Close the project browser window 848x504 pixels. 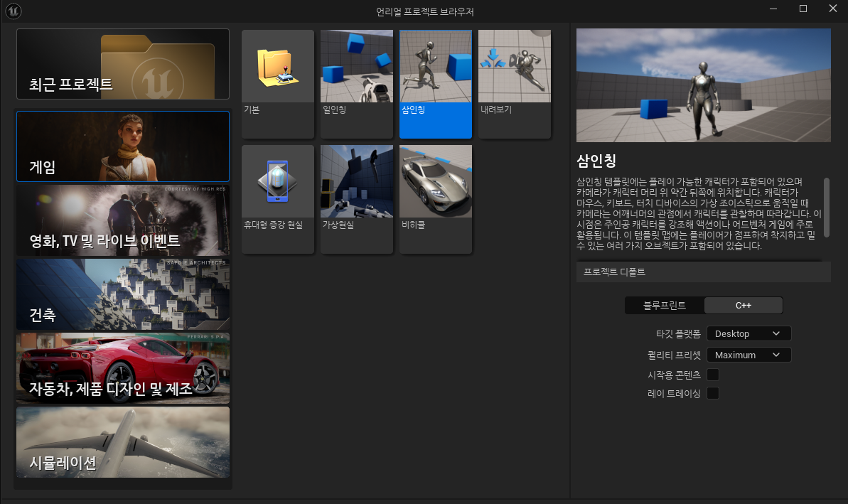[833, 9]
